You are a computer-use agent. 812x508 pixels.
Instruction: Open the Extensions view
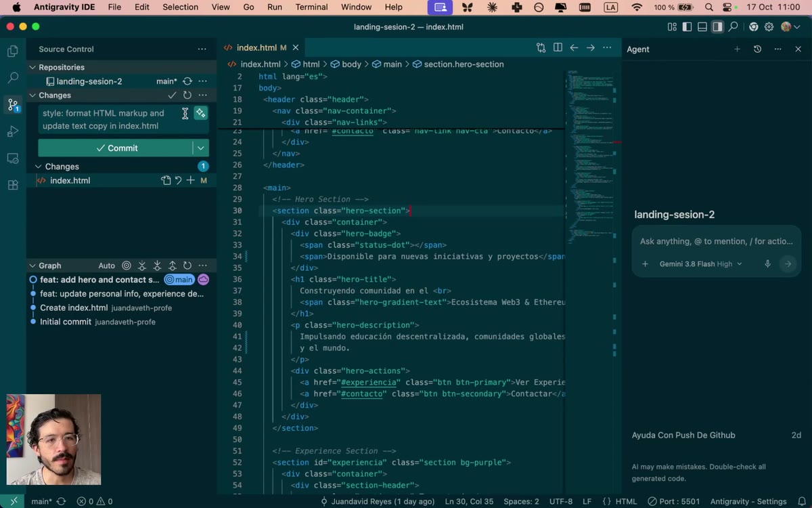[12, 185]
